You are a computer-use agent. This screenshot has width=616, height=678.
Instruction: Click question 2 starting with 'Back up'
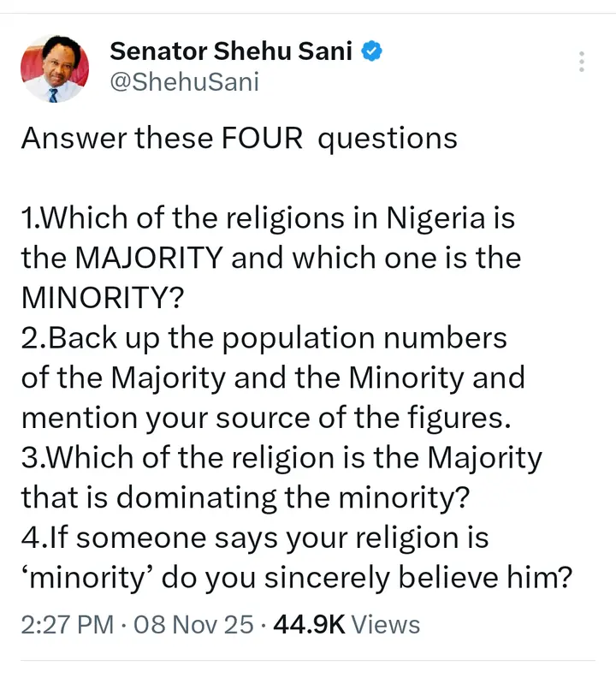click(264, 338)
